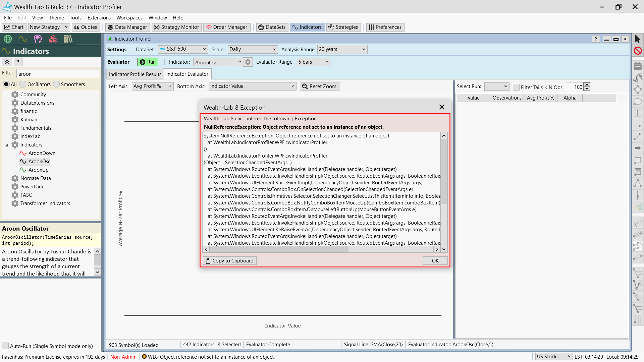Switch to Indicator Profile Results tab

click(135, 74)
